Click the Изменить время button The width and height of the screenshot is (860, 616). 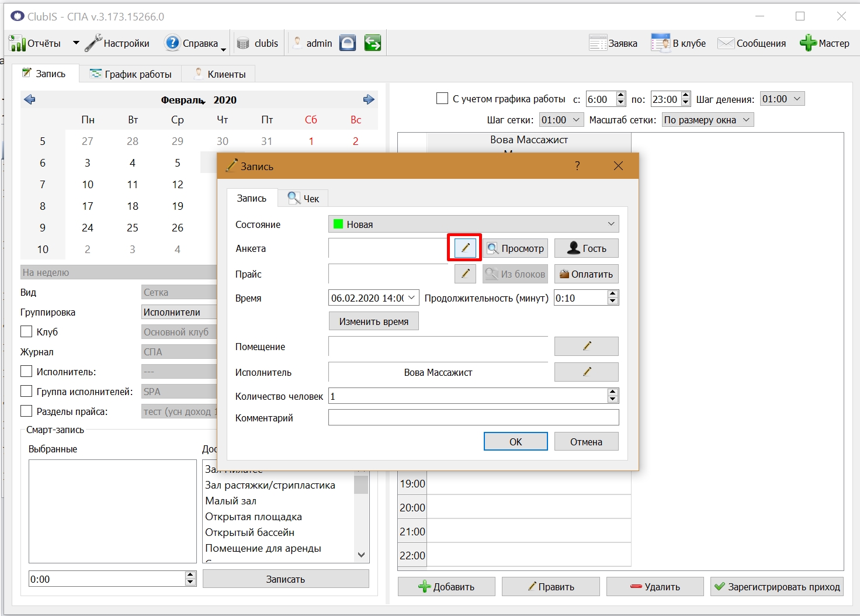pos(374,321)
